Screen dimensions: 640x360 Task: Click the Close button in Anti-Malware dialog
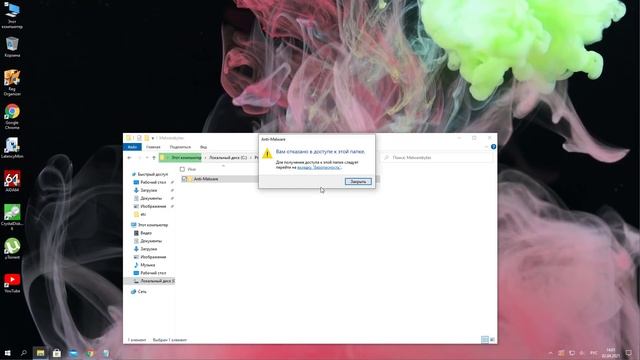pyautogui.click(x=358, y=181)
